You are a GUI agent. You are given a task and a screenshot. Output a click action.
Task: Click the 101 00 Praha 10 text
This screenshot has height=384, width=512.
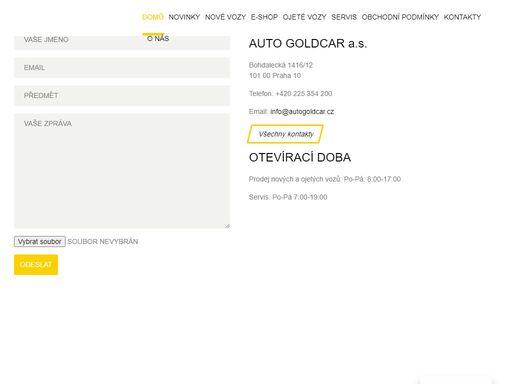pyautogui.click(x=275, y=76)
